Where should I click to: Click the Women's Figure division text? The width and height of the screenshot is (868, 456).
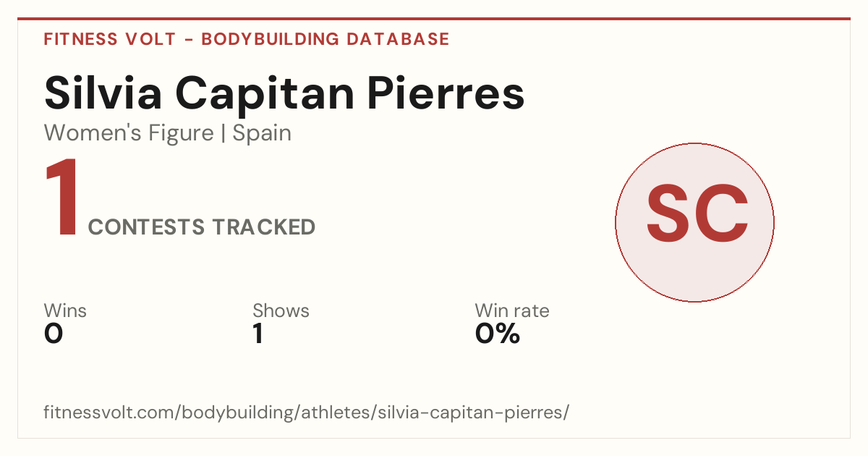[129, 133]
